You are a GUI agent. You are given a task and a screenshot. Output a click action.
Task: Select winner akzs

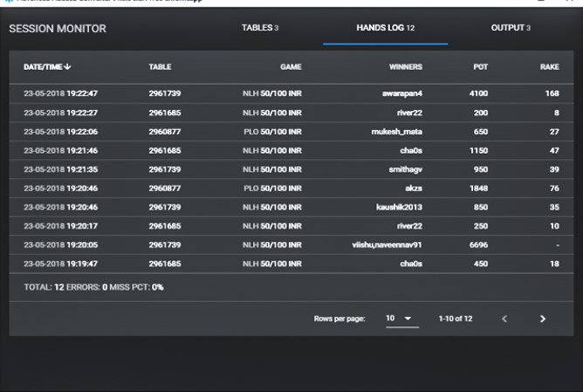click(414, 189)
